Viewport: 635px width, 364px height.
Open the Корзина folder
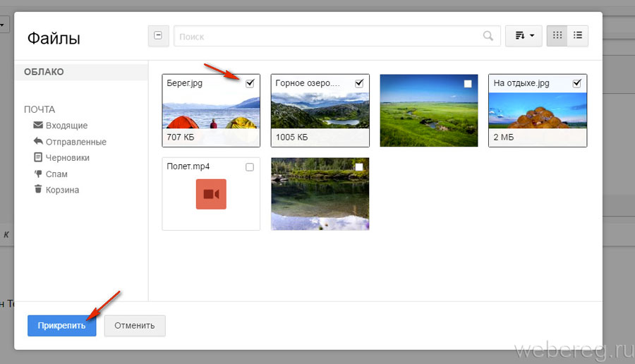[62, 190]
